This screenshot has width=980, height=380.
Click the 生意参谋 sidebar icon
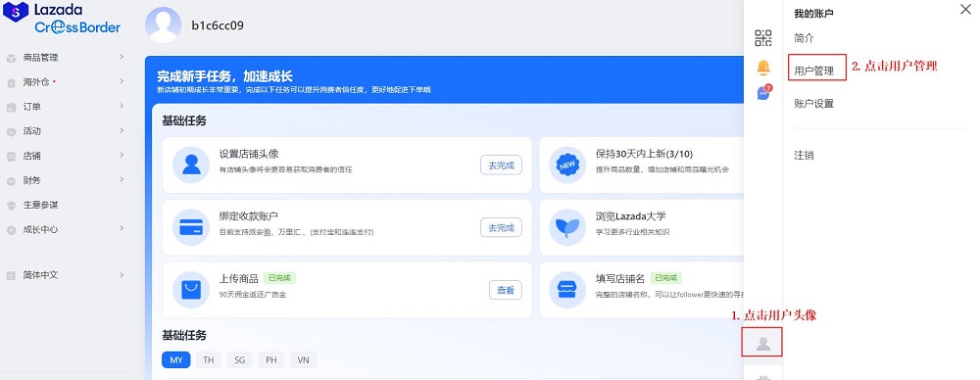(x=11, y=206)
